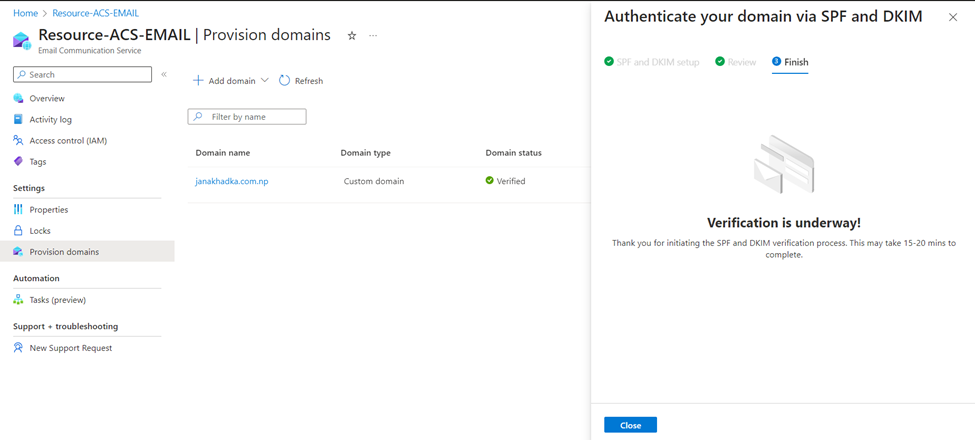Click the Verified status text
The width and height of the screenshot is (975, 440).
click(511, 181)
